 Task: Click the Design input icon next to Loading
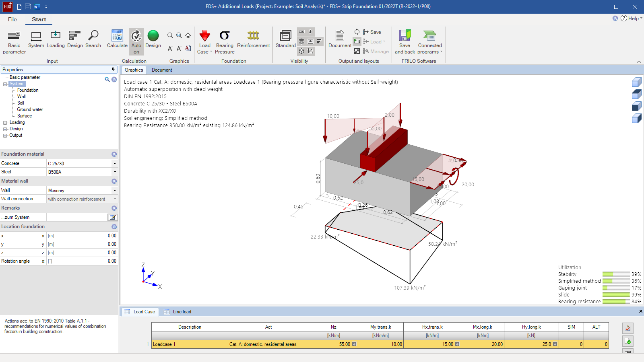click(75, 39)
